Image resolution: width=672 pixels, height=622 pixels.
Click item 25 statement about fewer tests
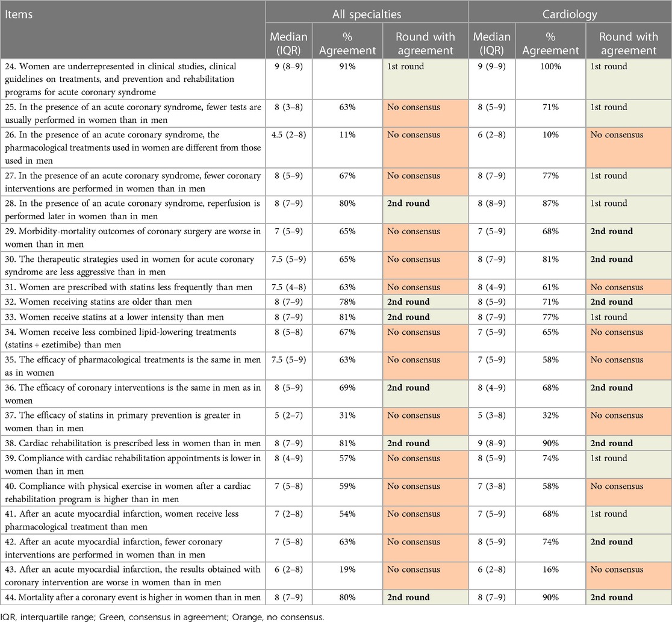[133, 113]
